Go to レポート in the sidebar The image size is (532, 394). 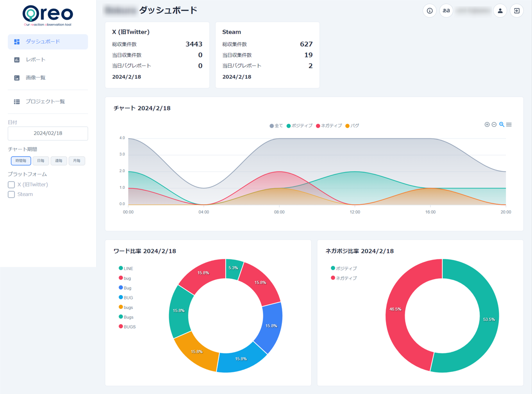click(x=36, y=60)
